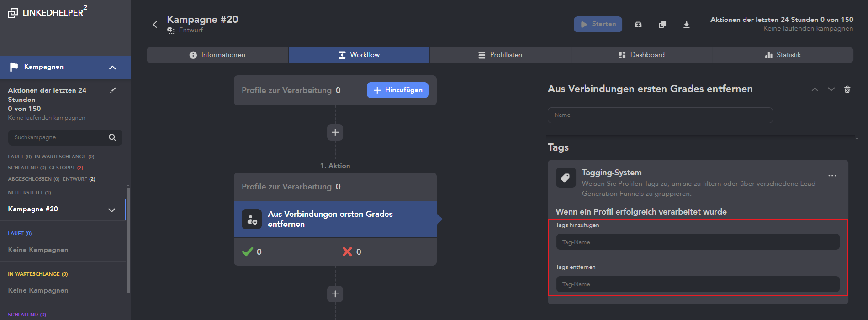Delete the action with the trash icon

[x=847, y=89]
